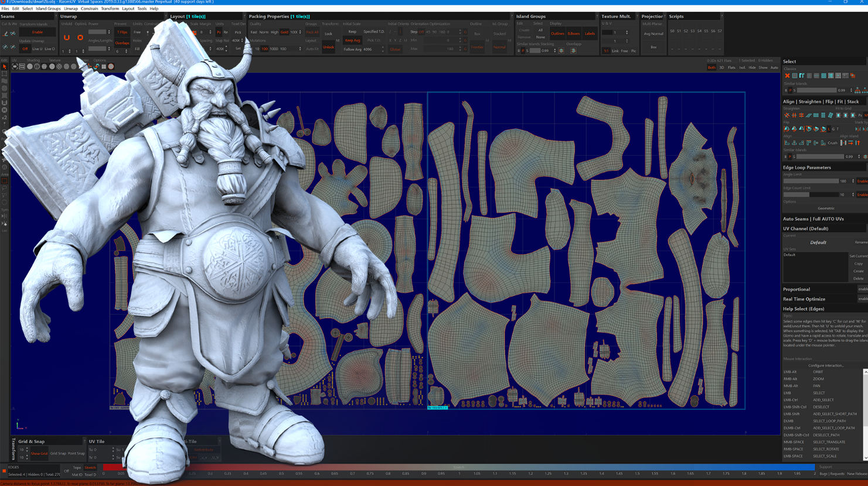Image resolution: width=868 pixels, height=486 pixels.
Task: Select the arrow edit-mode tool
Action: click(5, 67)
